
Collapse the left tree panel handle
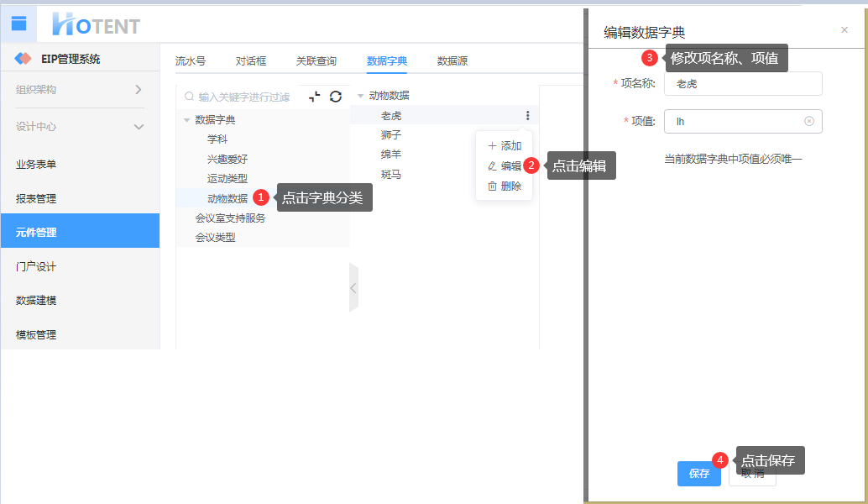(353, 287)
